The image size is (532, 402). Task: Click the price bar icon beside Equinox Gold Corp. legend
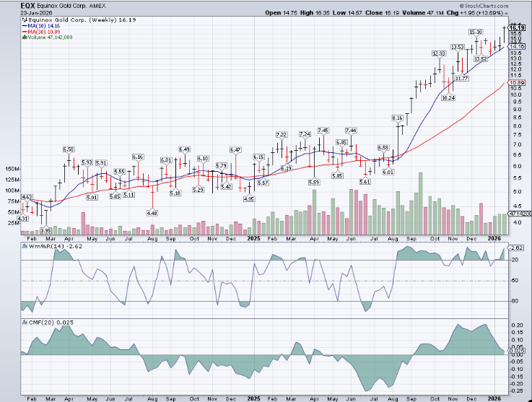coord(23,19)
